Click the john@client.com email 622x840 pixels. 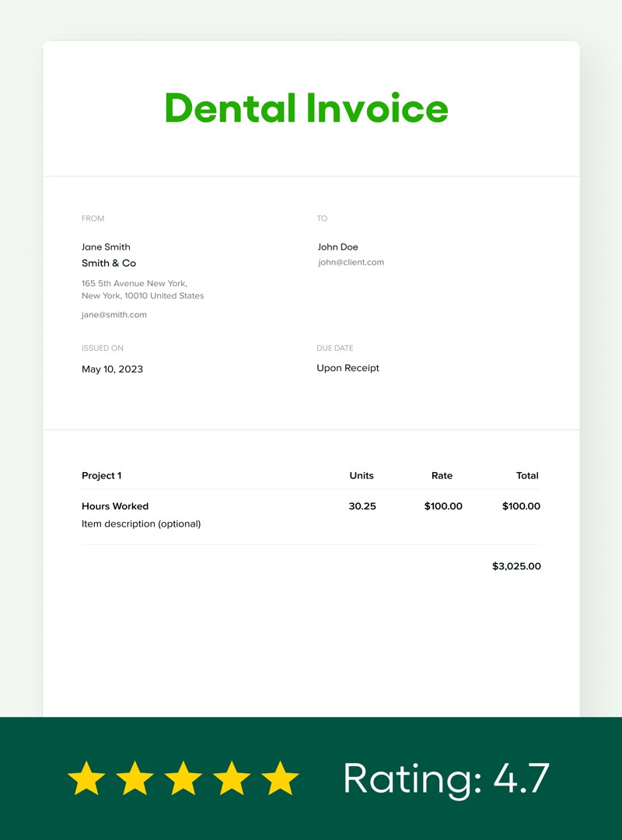tap(351, 263)
